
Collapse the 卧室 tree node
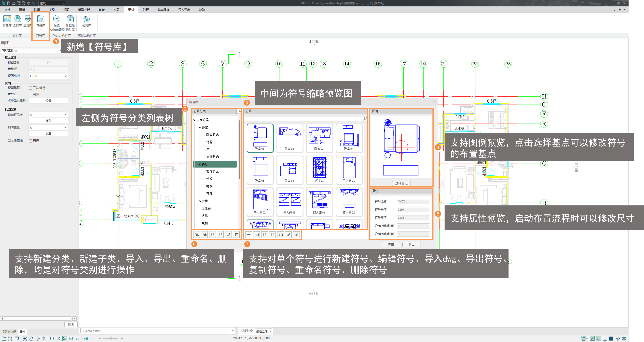click(x=199, y=127)
